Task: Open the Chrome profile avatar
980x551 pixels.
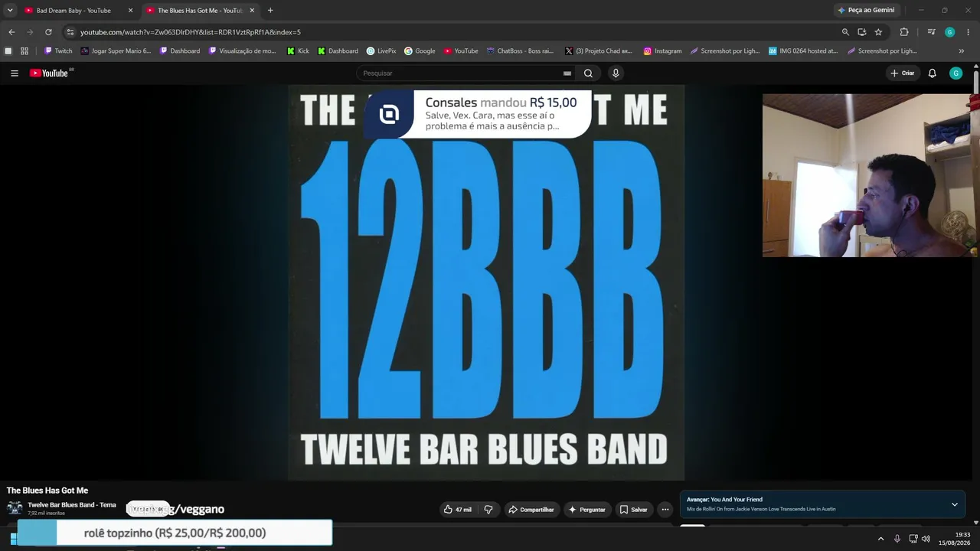Action: pyautogui.click(x=949, y=32)
